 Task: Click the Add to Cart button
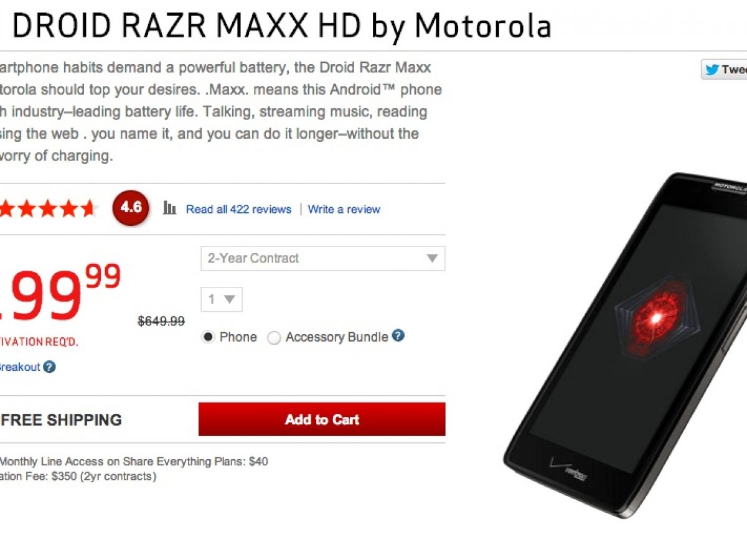pyautogui.click(x=322, y=419)
